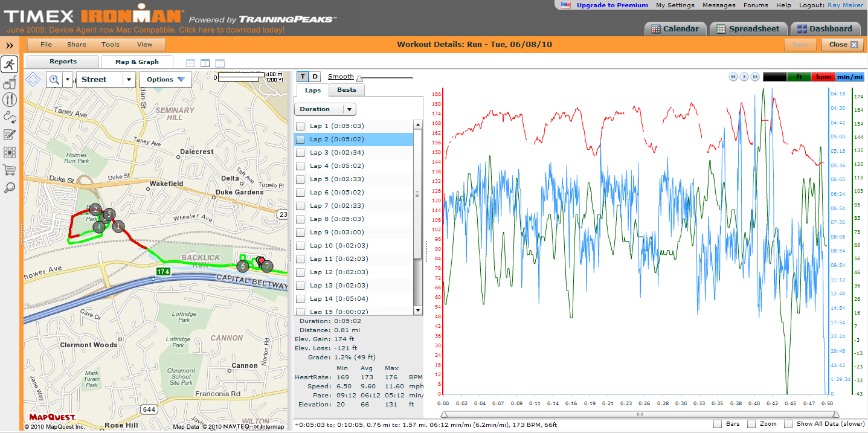Image resolution: width=868 pixels, height=433 pixels.
Task: Open the fork and knife meals icon
Action: pos(10,100)
